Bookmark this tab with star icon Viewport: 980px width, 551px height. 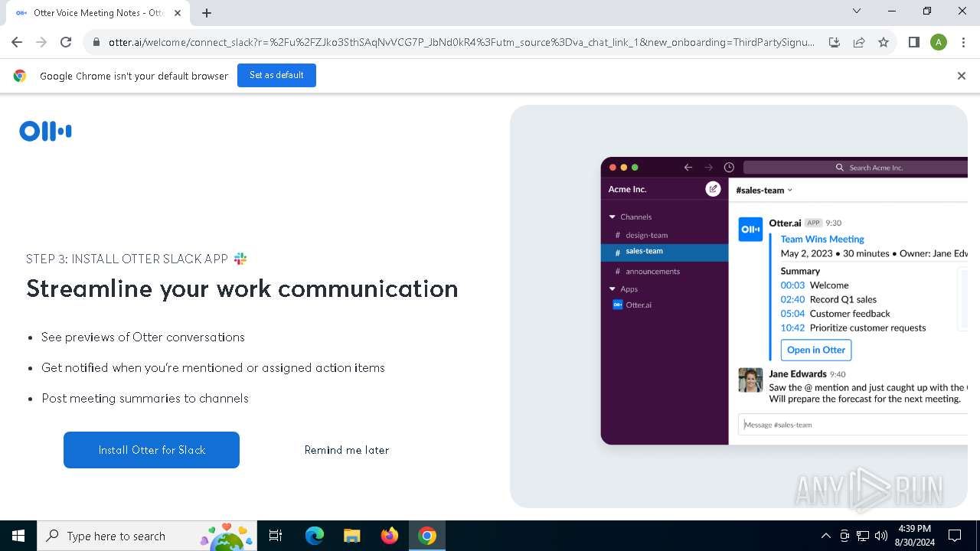[884, 43]
